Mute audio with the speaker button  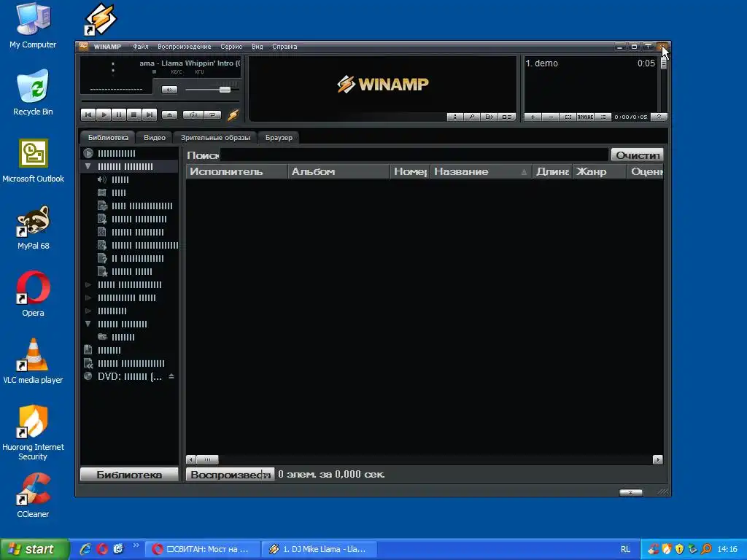click(x=169, y=90)
